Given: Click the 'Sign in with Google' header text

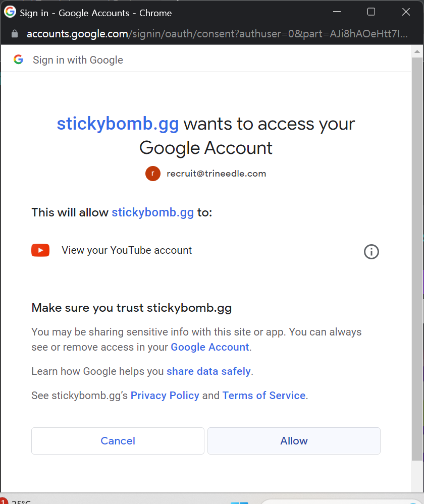Looking at the screenshot, I should click(x=78, y=60).
